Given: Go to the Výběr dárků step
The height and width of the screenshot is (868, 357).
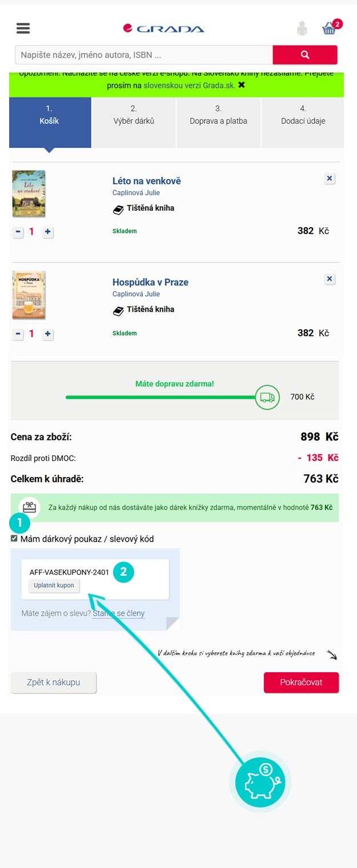Looking at the screenshot, I should [134, 115].
